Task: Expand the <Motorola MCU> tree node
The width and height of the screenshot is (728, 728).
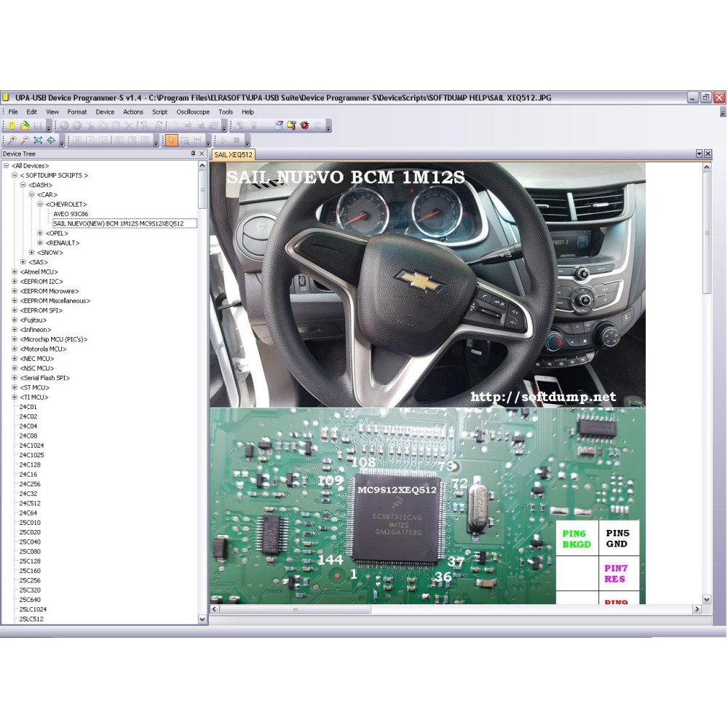Action: (15, 349)
